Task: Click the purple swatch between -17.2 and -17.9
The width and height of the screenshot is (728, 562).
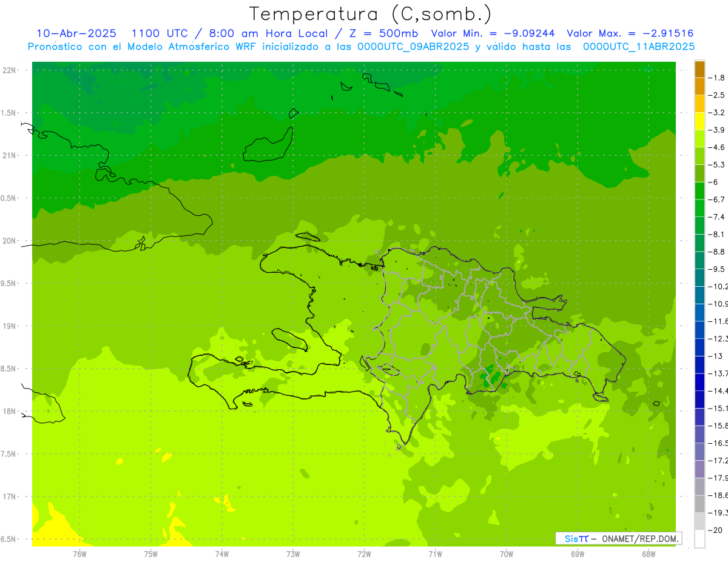Action: (699, 469)
